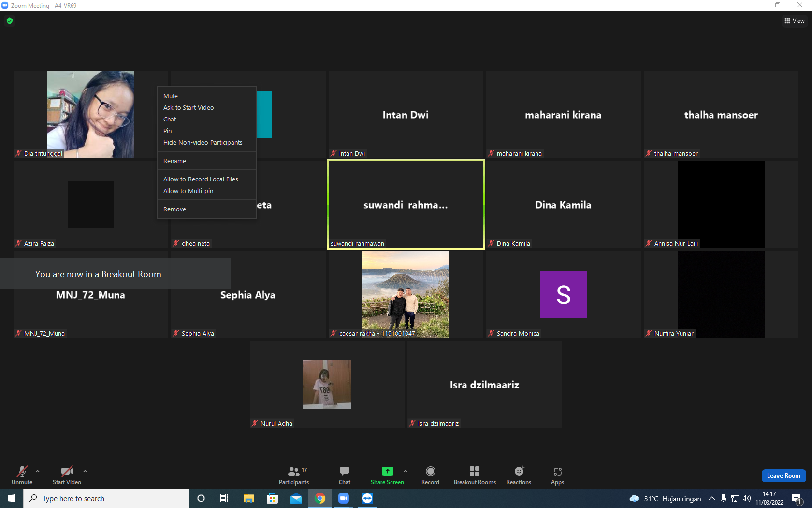Select Ask to Start Video

pos(188,108)
